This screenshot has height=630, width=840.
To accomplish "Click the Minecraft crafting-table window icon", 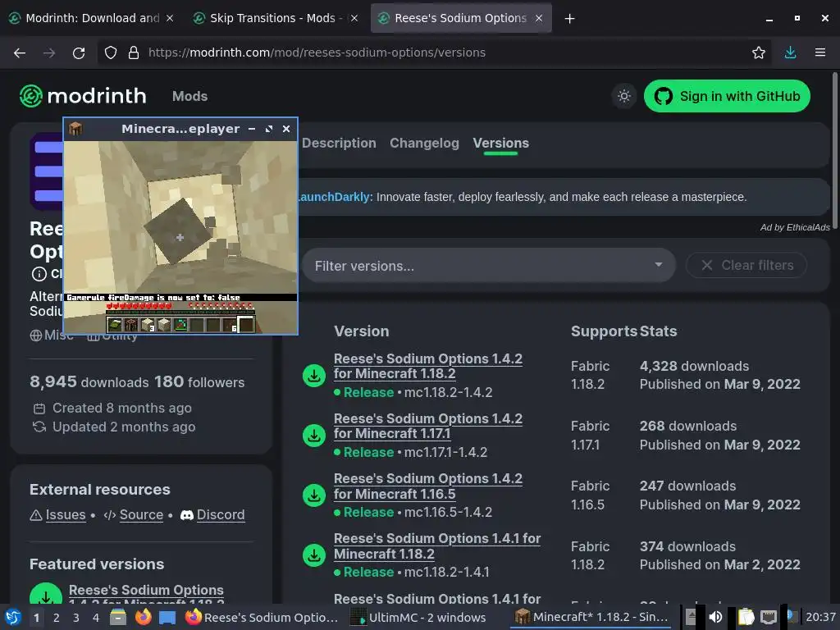I will pyautogui.click(x=75, y=129).
